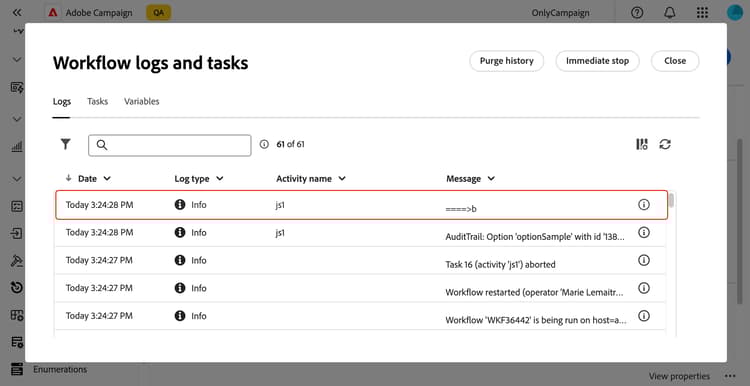Open details icon for 'Task 16 aborted' row
The image size is (750, 386).
pyautogui.click(x=644, y=260)
